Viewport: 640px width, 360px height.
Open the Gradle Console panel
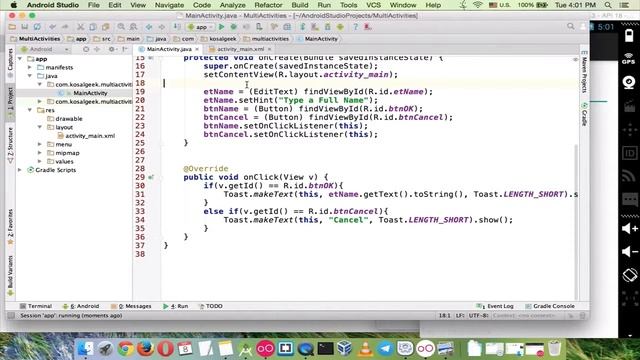pos(550,306)
